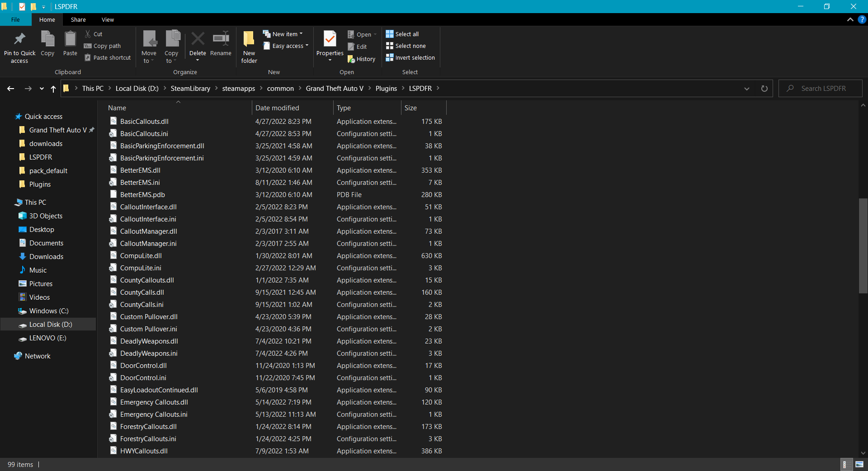
Task: Switch to large icons view in status bar
Action: point(859,464)
